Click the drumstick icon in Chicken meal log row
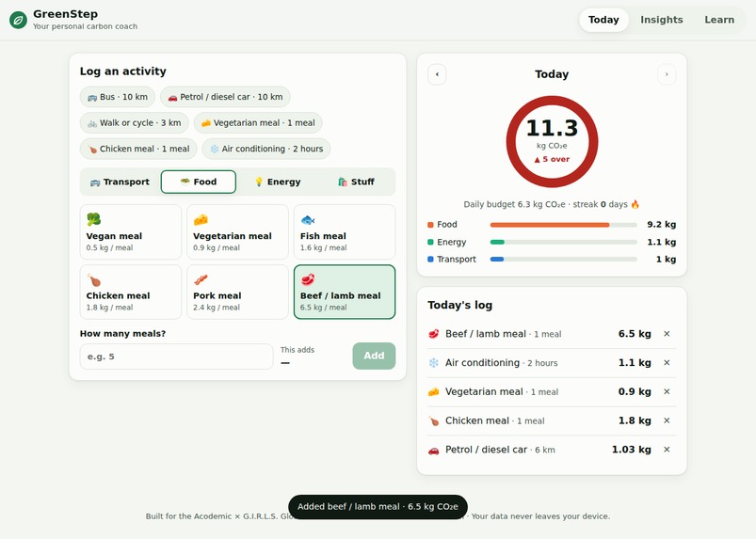This screenshot has width=756, height=539. [434, 420]
